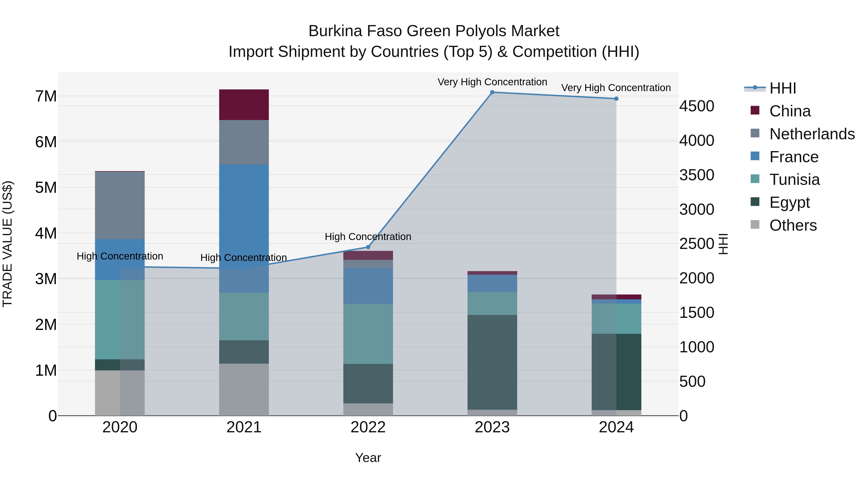Click the Egypt legend color swatch
The image size is (868, 488).
pos(755,201)
